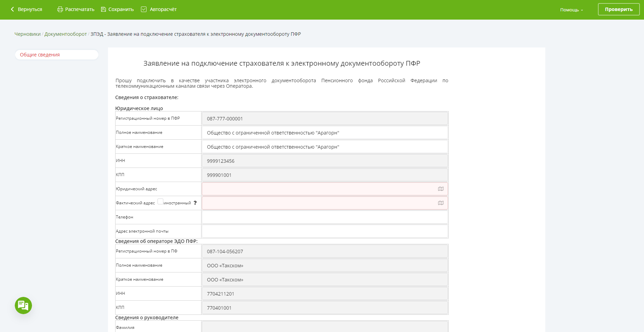Open the Черновики breadcrumb link
The width and height of the screenshot is (644, 332).
click(28, 34)
